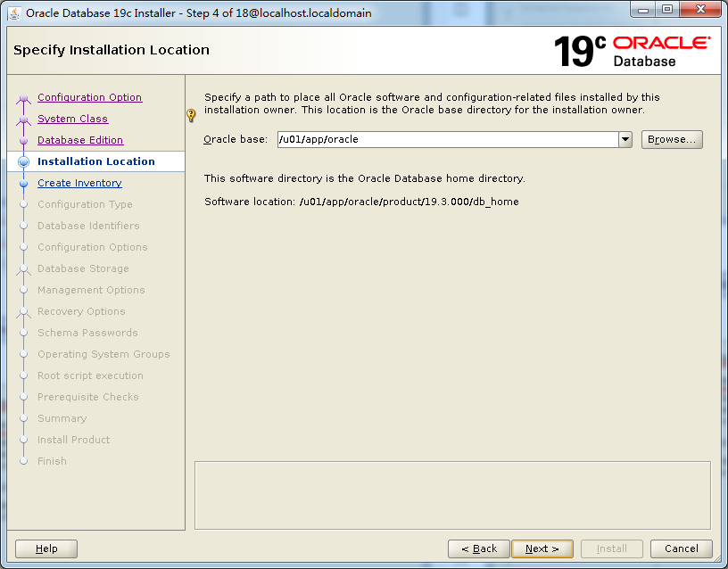Image resolution: width=728 pixels, height=569 pixels.
Task: Navigate back to the Configuration Option step
Action: click(x=89, y=97)
